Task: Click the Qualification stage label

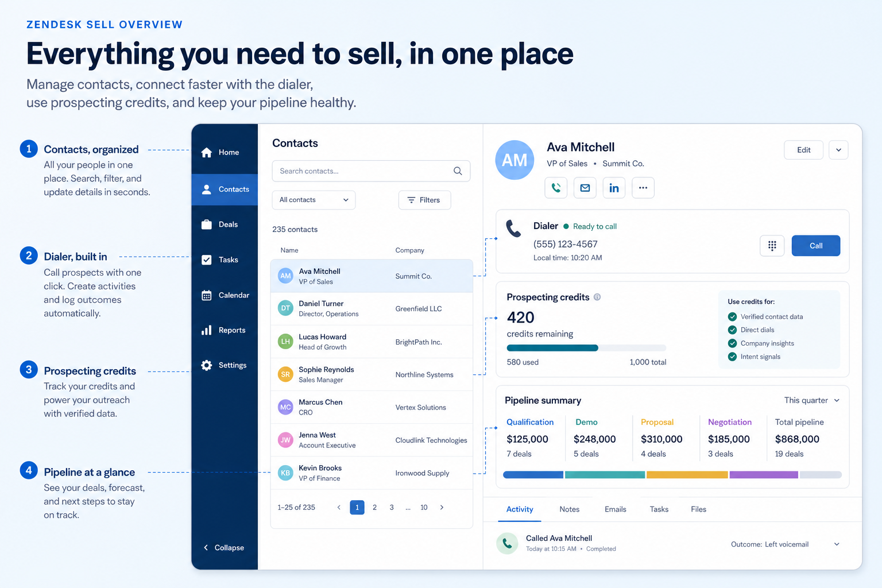Action: [530, 422]
